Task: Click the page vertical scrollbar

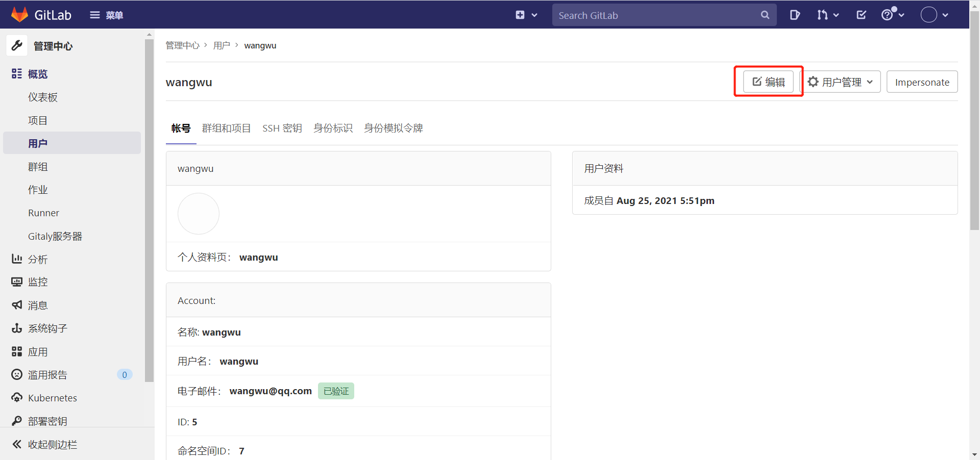Action: 974,121
